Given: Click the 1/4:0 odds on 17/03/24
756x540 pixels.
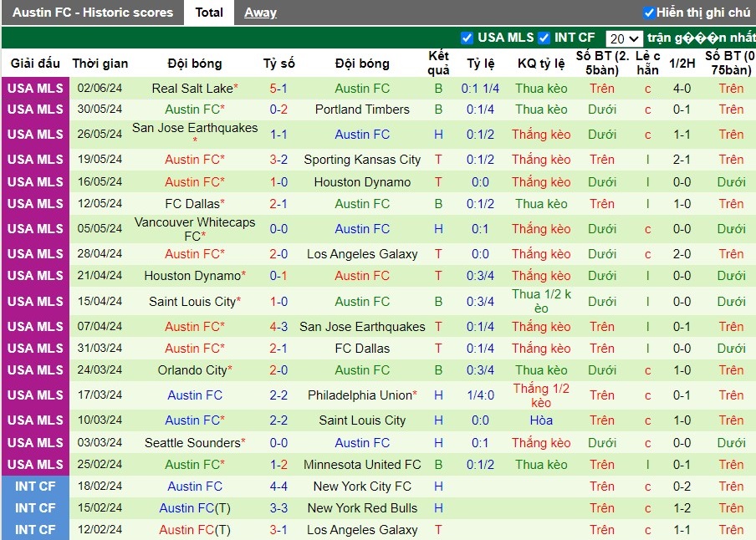Looking at the screenshot, I should pos(480,395).
